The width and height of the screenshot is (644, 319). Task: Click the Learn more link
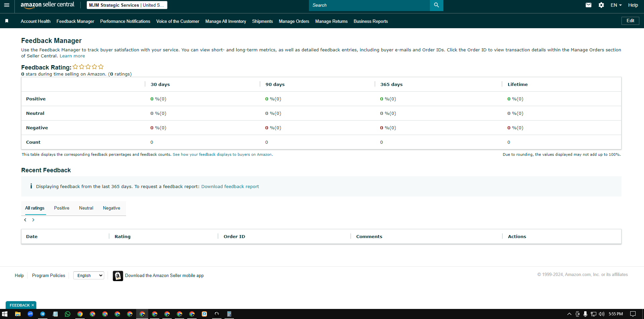click(x=72, y=56)
